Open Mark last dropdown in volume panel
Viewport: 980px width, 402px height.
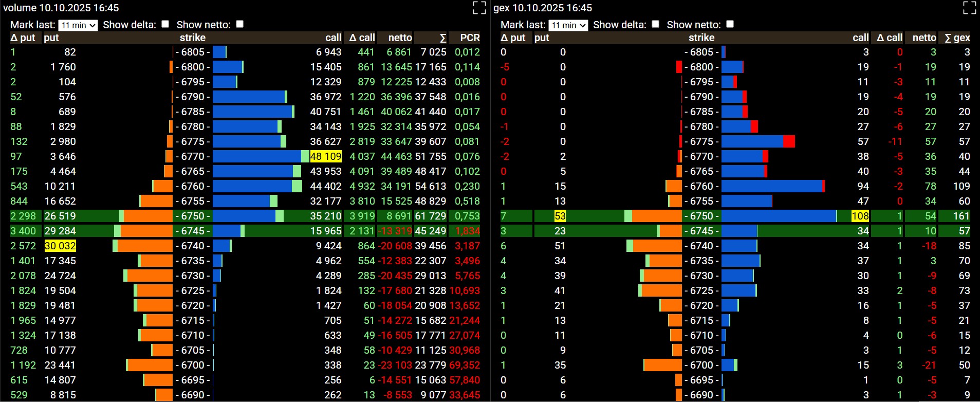78,25
